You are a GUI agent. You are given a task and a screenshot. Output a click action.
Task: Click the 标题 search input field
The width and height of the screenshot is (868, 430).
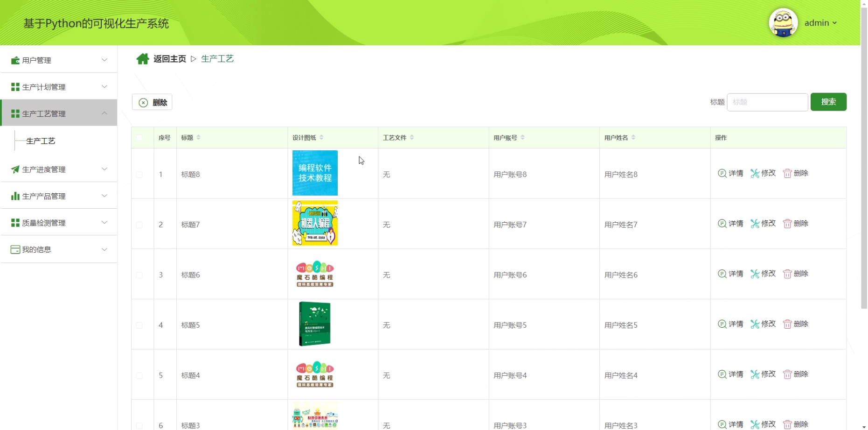click(767, 102)
